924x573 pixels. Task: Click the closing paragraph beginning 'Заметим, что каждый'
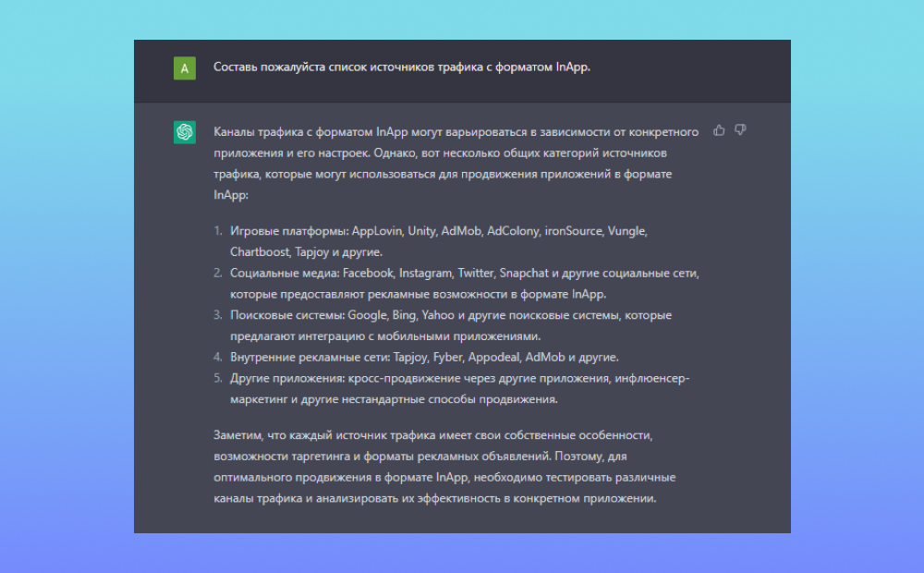click(445, 467)
